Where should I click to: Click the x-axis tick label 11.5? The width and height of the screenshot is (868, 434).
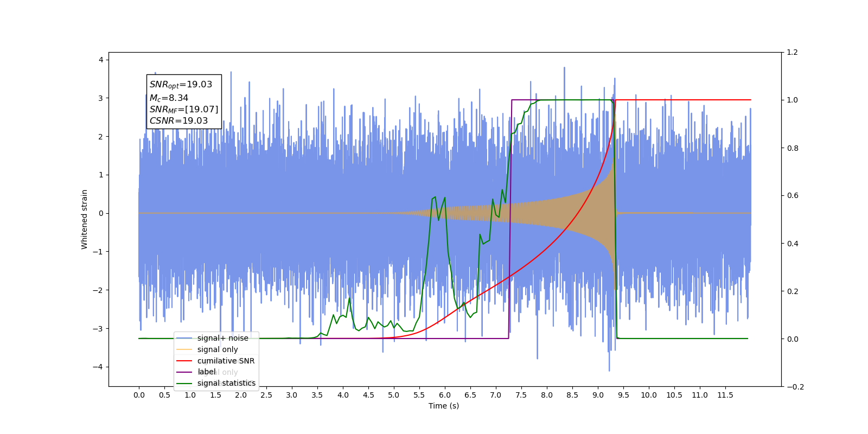coord(725,395)
